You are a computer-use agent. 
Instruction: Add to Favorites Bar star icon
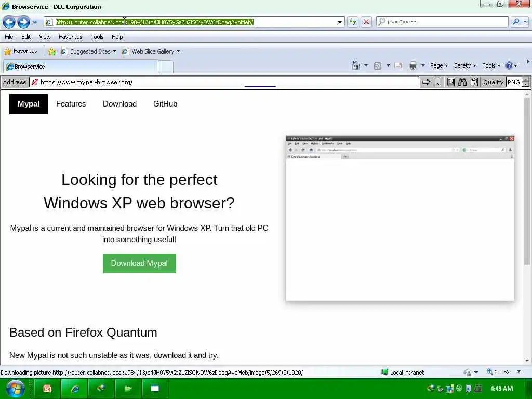click(52, 51)
